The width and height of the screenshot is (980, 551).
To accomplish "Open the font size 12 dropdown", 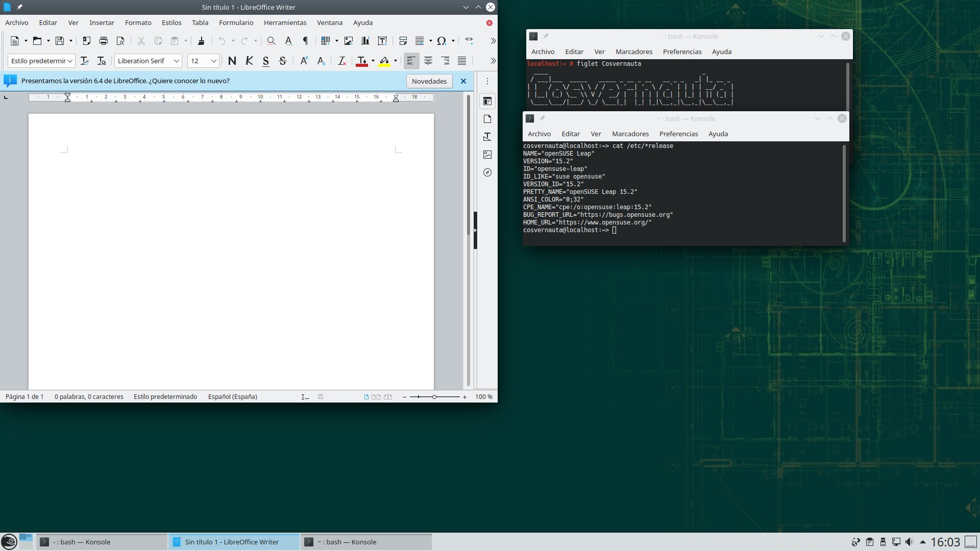I will (x=213, y=61).
